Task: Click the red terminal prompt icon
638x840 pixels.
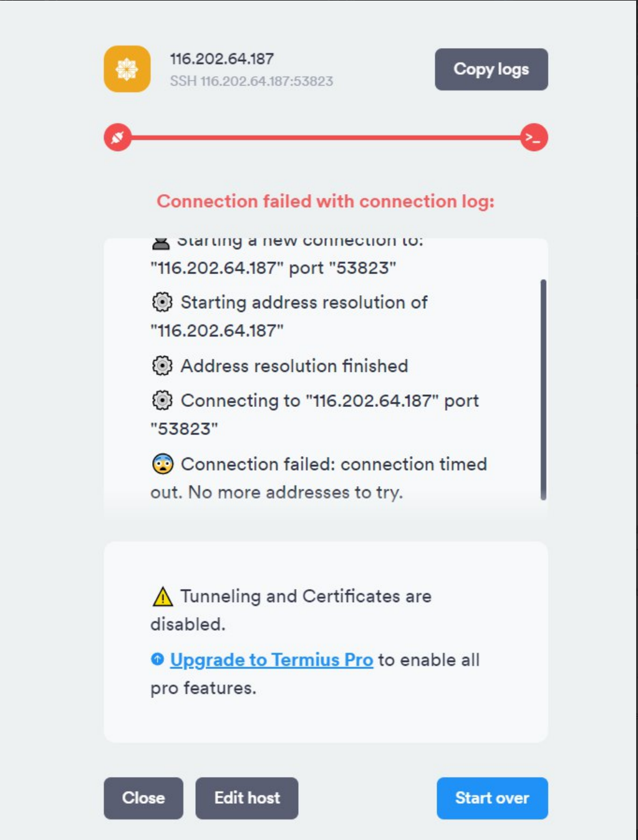Action: [x=534, y=138]
